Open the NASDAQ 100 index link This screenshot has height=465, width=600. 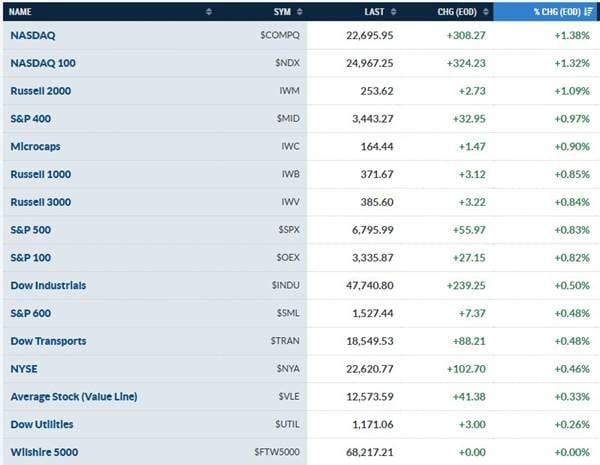pos(43,63)
